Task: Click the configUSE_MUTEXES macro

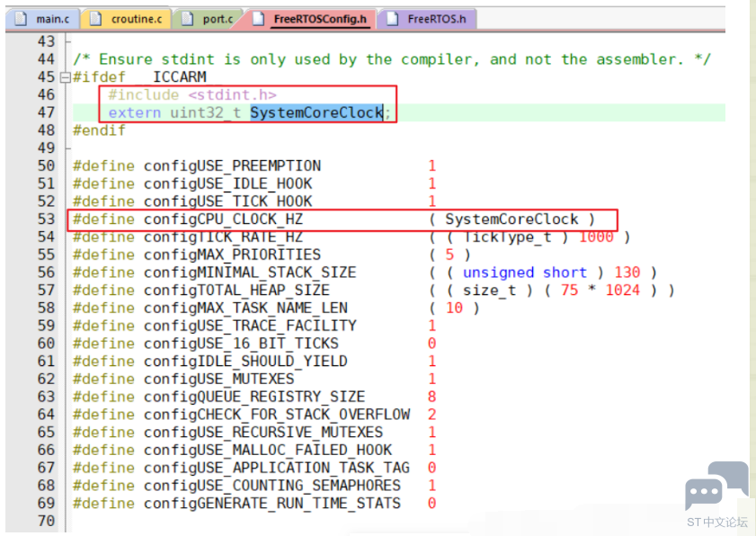Action: tap(219, 380)
